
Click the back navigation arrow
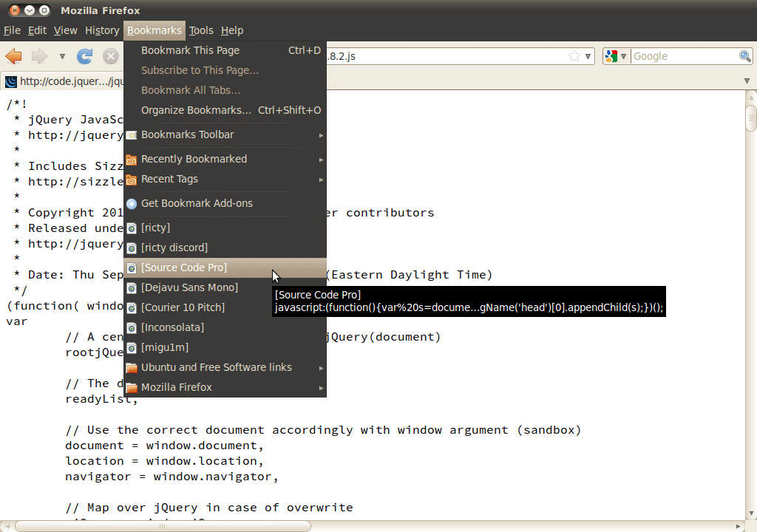pos(13,55)
